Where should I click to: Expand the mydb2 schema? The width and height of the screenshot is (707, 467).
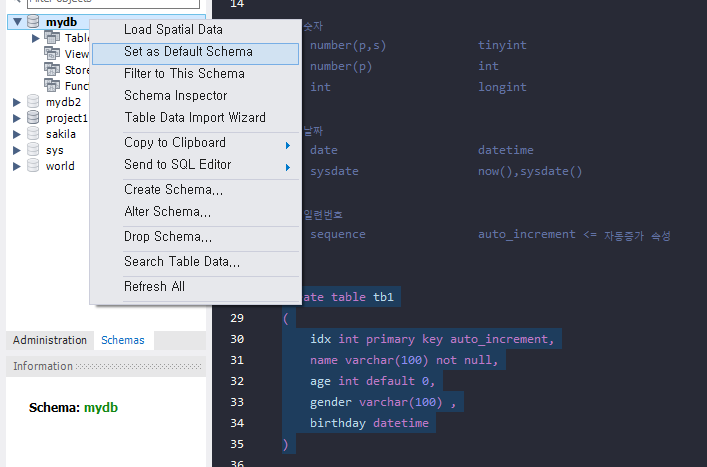(17, 102)
